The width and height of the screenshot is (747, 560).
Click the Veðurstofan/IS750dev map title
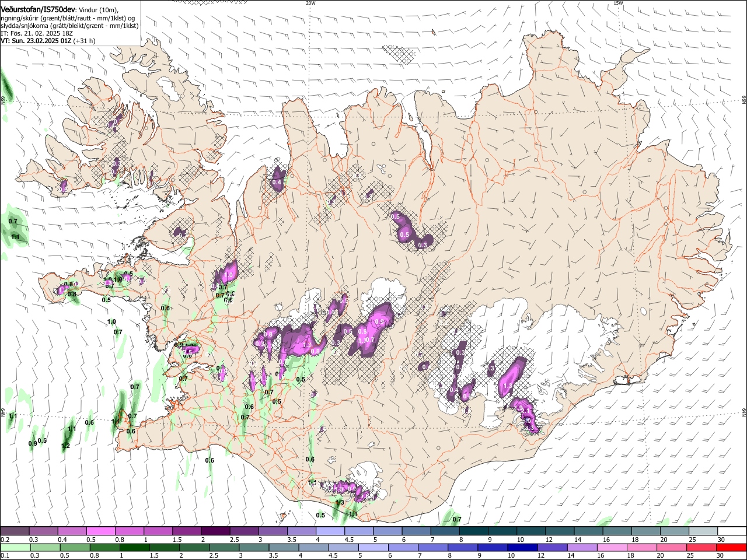37,10
